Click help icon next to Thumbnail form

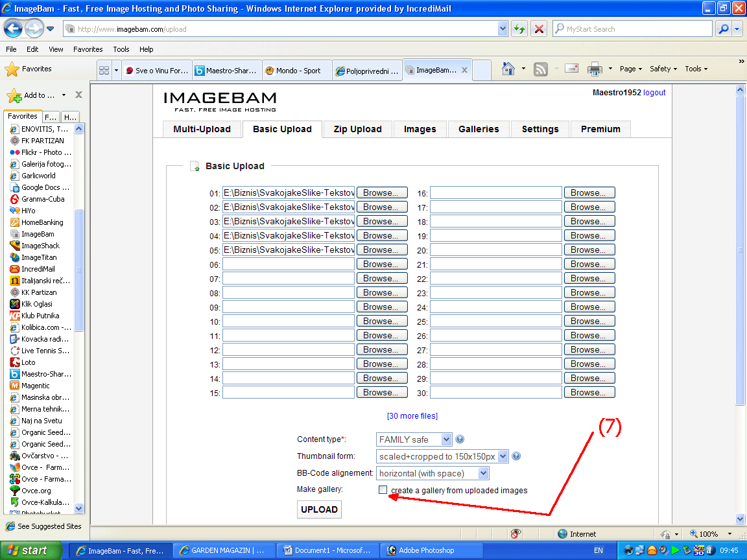click(516, 456)
